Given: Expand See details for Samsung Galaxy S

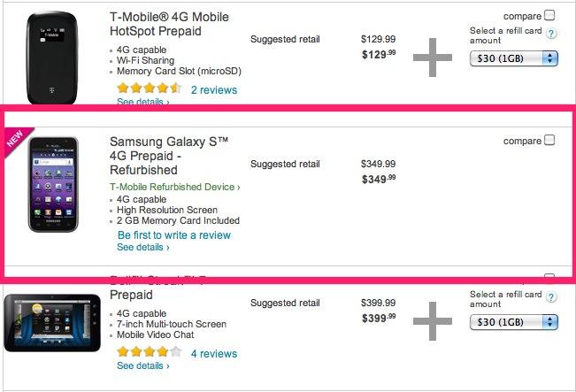Looking at the screenshot, I should 142,248.
